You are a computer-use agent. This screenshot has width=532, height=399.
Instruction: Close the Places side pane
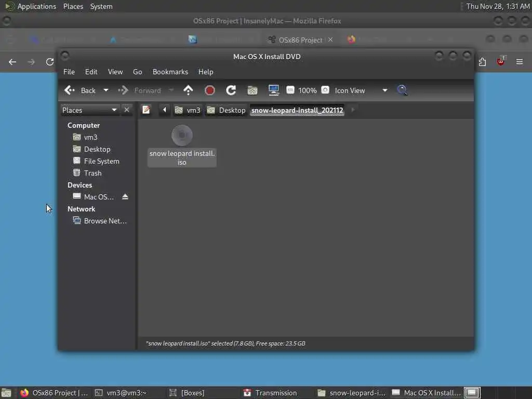[x=127, y=110]
